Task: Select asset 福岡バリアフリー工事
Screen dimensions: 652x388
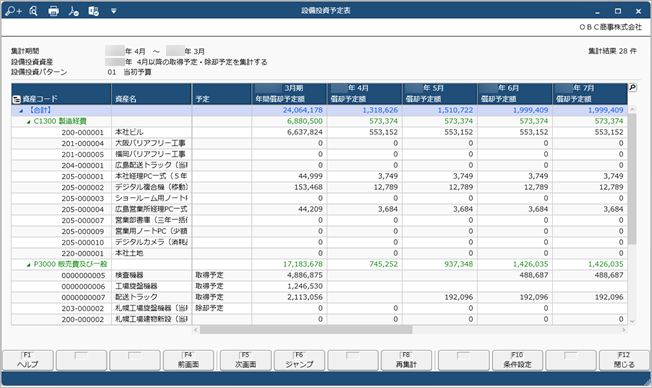Action: (x=150, y=154)
